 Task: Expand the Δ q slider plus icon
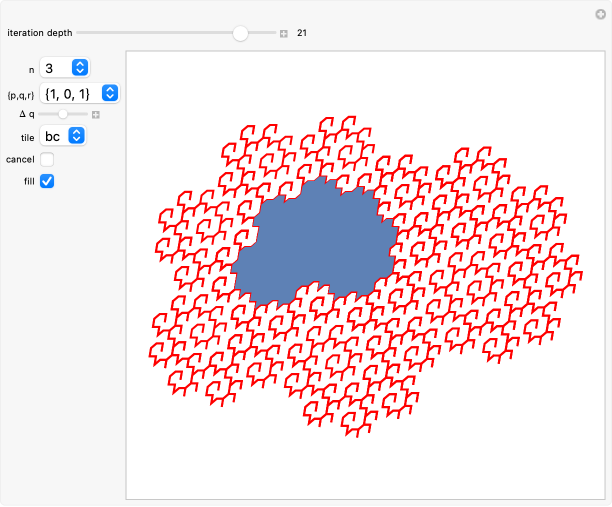point(96,114)
